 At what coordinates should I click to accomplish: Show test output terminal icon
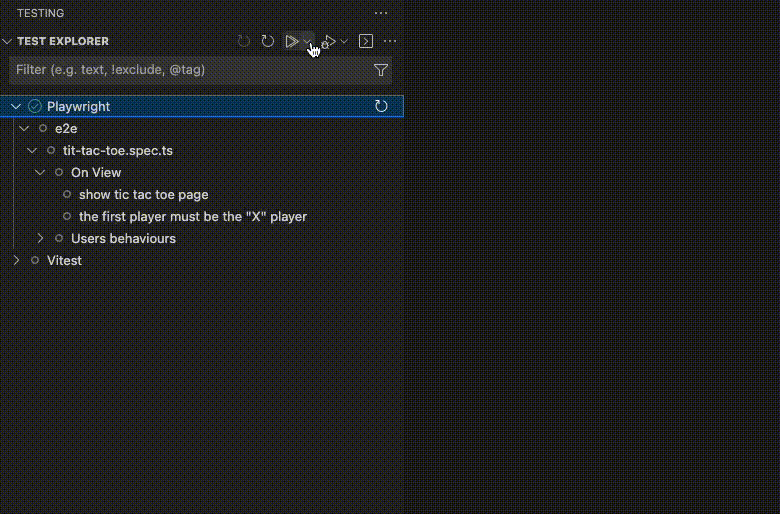(366, 41)
